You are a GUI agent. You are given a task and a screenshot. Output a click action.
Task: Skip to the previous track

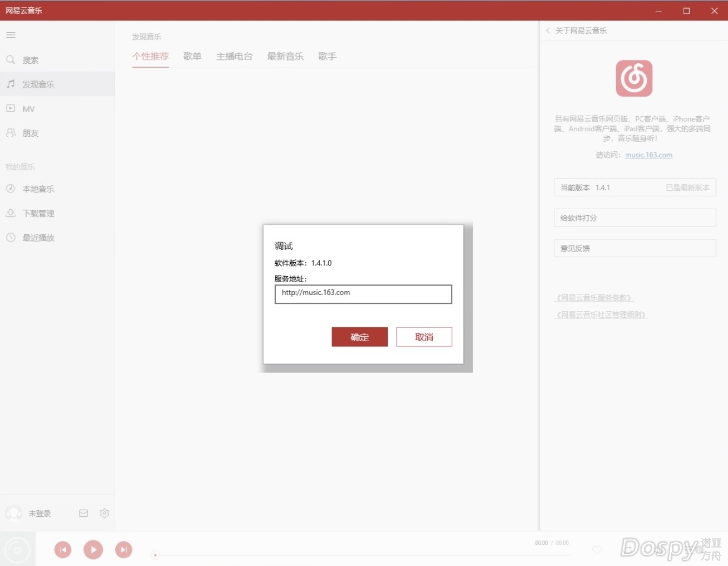(63, 550)
